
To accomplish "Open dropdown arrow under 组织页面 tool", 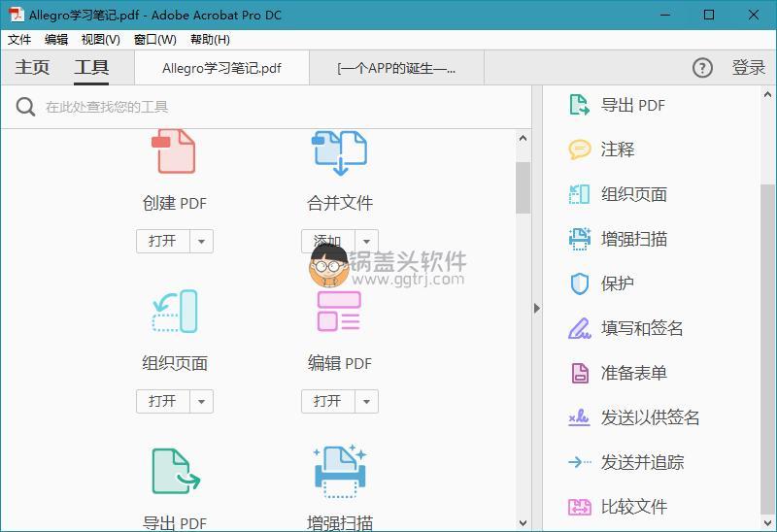I will click(x=201, y=401).
